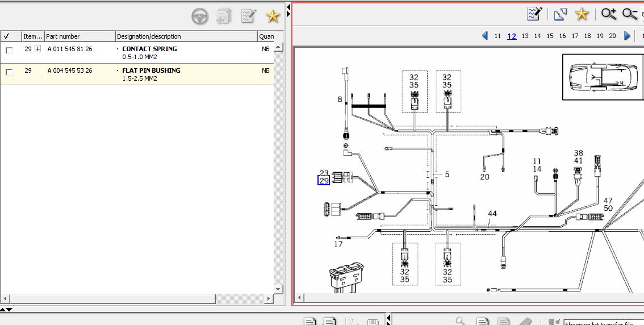
Task: Switch to diagram page 13
Action: pyautogui.click(x=525, y=36)
